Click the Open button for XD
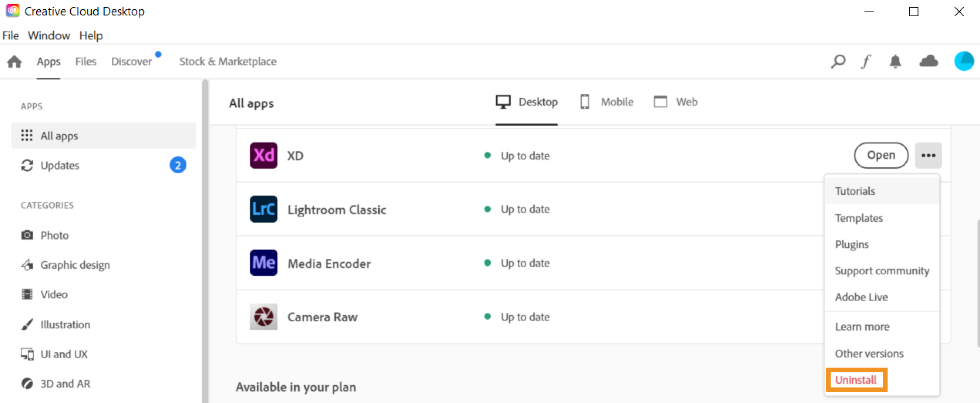Viewport: 980px width, 403px height. click(x=881, y=155)
